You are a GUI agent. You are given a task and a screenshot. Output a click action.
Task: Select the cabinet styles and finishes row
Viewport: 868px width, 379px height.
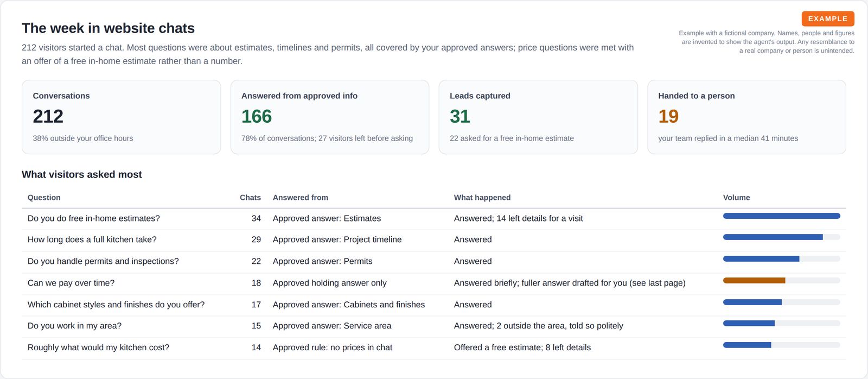[x=434, y=305]
